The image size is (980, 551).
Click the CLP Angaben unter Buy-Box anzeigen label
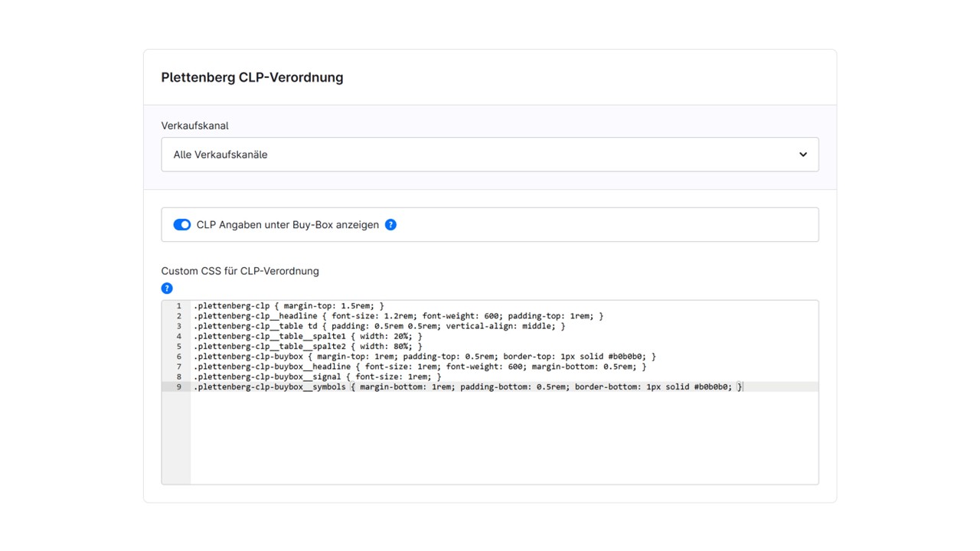click(x=288, y=225)
